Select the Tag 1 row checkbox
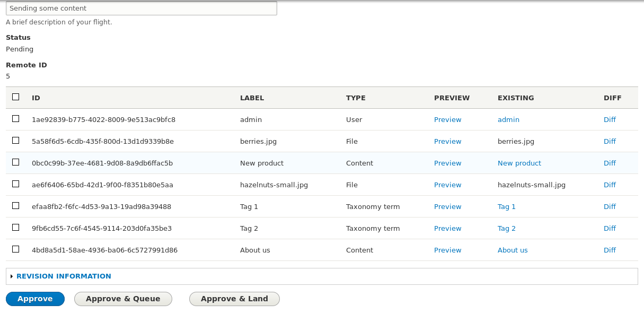The width and height of the screenshot is (644, 313). [16, 206]
